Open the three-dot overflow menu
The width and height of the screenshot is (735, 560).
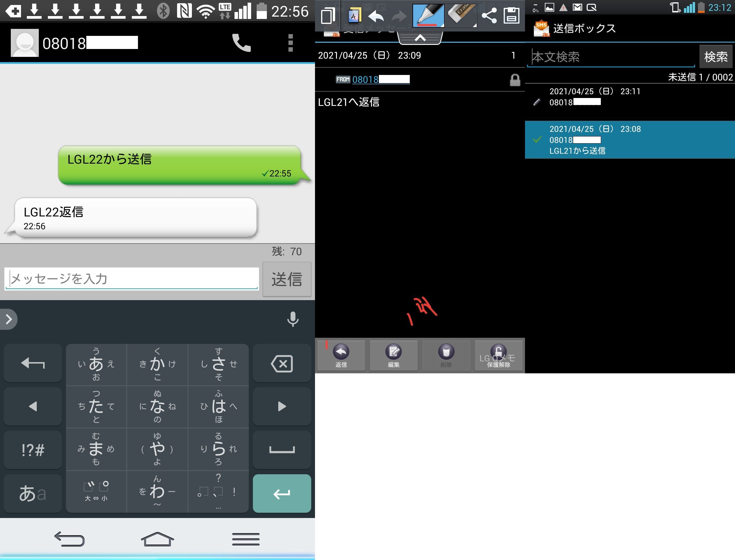pos(290,43)
